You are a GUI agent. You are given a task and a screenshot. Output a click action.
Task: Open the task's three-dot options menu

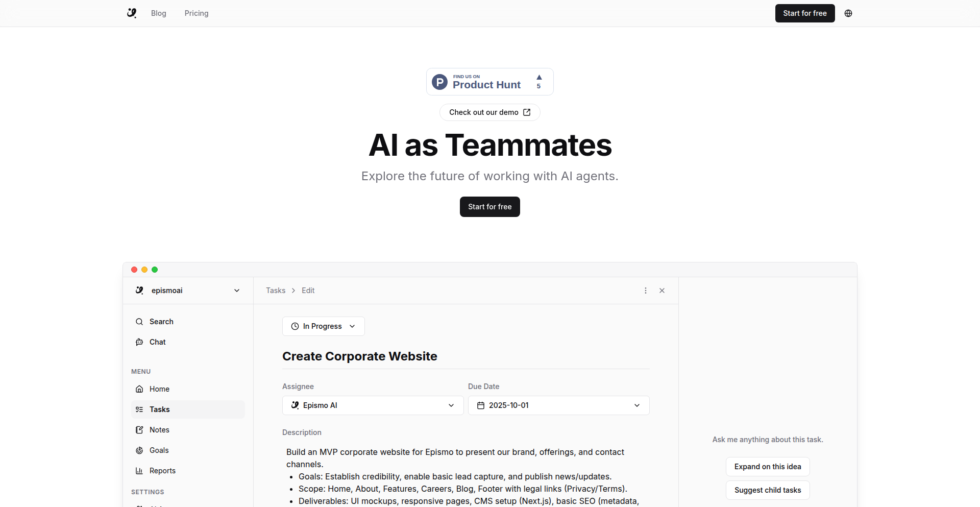pos(646,291)
